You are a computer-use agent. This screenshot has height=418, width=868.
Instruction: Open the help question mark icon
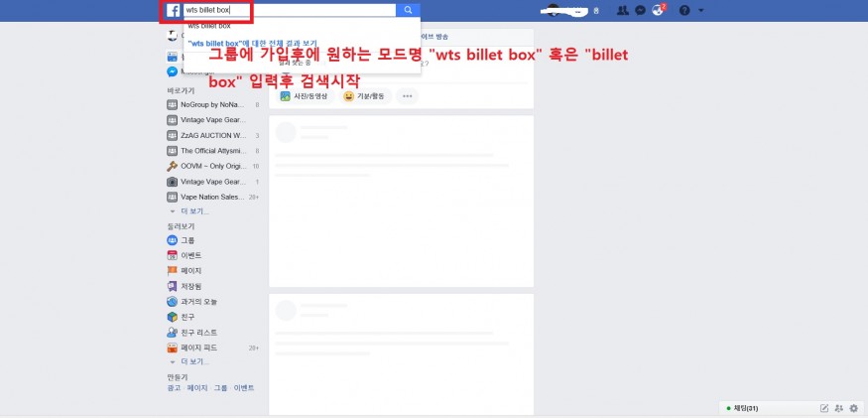tap(684, 11)
